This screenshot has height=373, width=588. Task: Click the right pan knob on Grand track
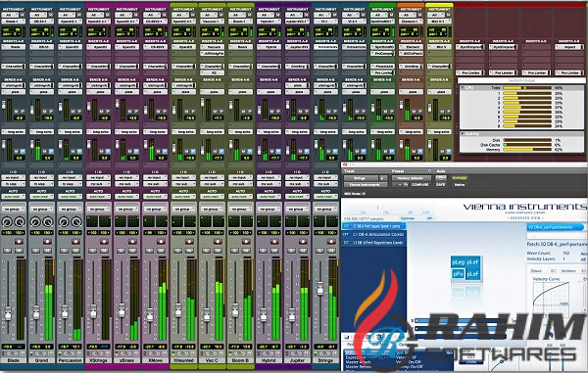[48, 222]
